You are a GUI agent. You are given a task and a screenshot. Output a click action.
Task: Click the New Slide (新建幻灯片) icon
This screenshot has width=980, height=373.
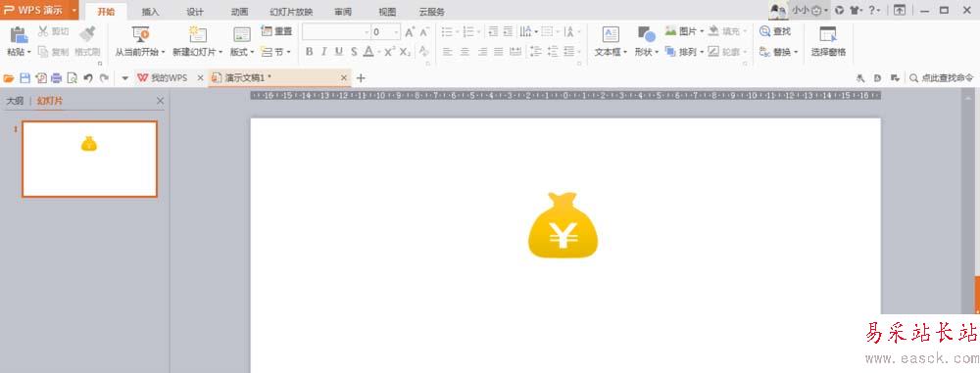coord(198,34)
